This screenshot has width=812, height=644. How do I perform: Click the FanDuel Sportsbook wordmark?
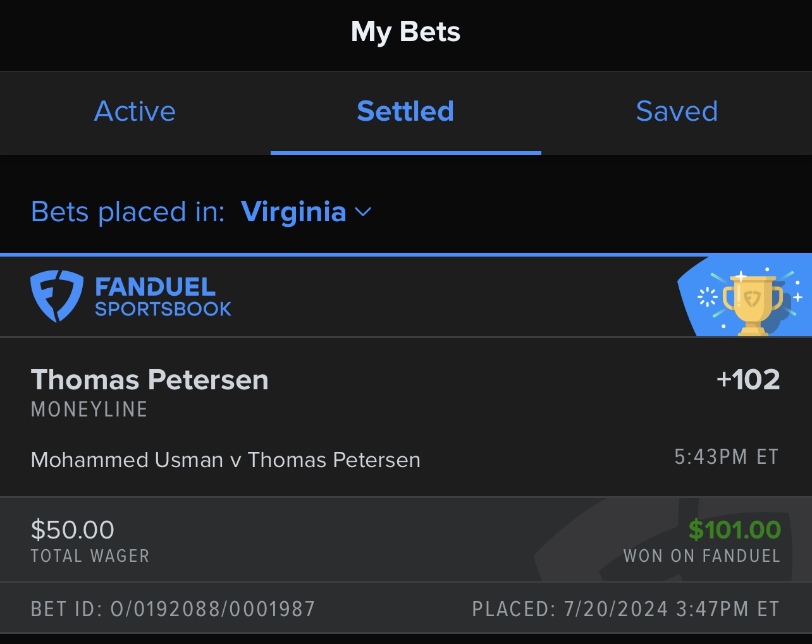pos(163,297)
